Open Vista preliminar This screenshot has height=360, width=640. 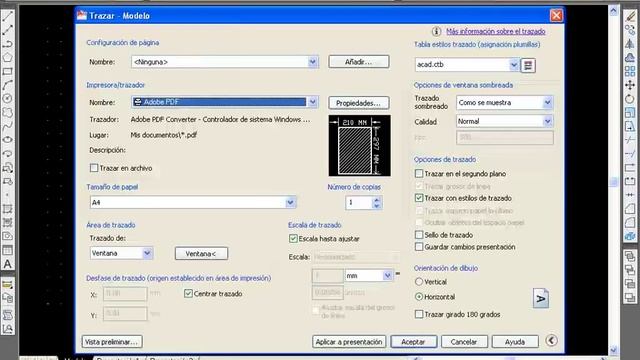point(112,342)
